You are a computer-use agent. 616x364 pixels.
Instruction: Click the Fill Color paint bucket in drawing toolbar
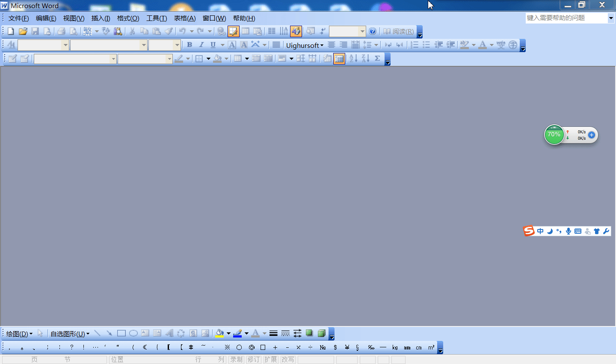pyautogui.click(x=219, y=333)
